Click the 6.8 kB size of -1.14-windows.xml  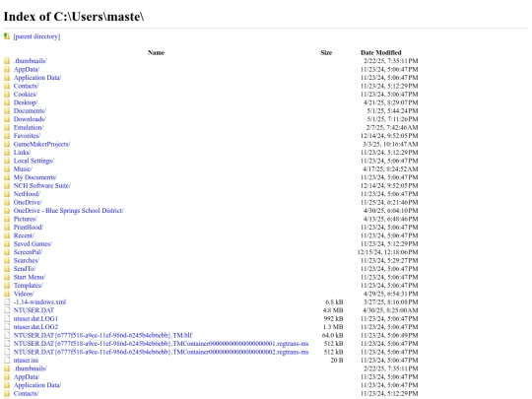[x=334, y=302]
